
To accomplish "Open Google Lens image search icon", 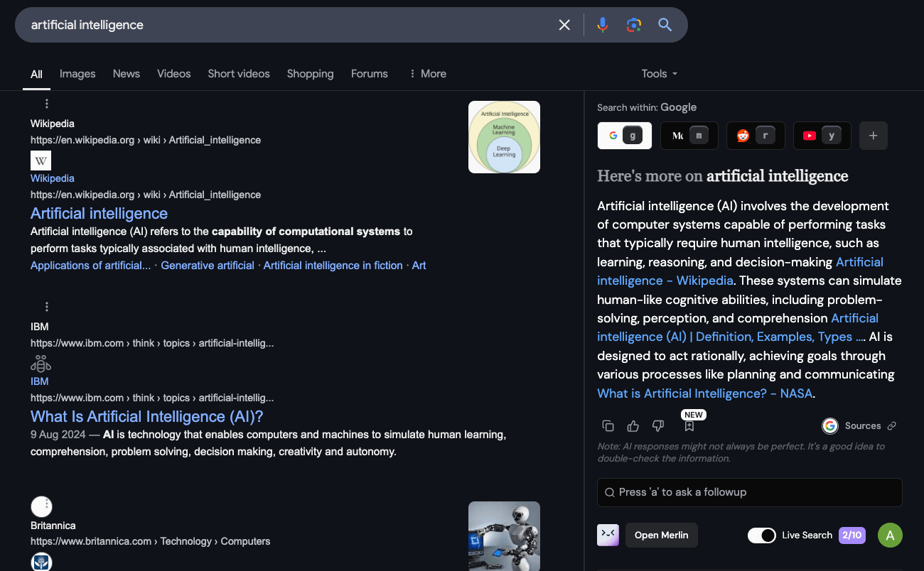I will [634, 25].
